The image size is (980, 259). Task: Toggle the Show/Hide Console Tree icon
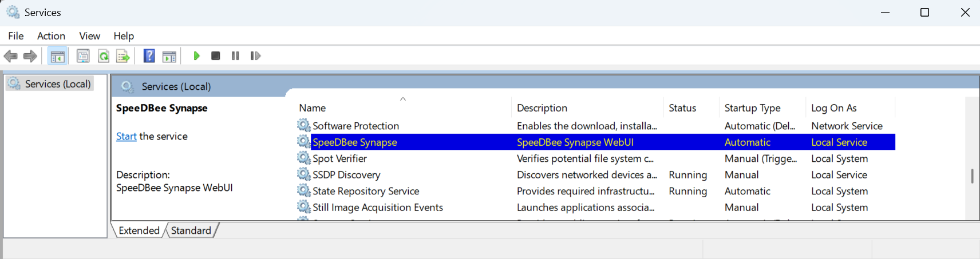tap(57, 56)
